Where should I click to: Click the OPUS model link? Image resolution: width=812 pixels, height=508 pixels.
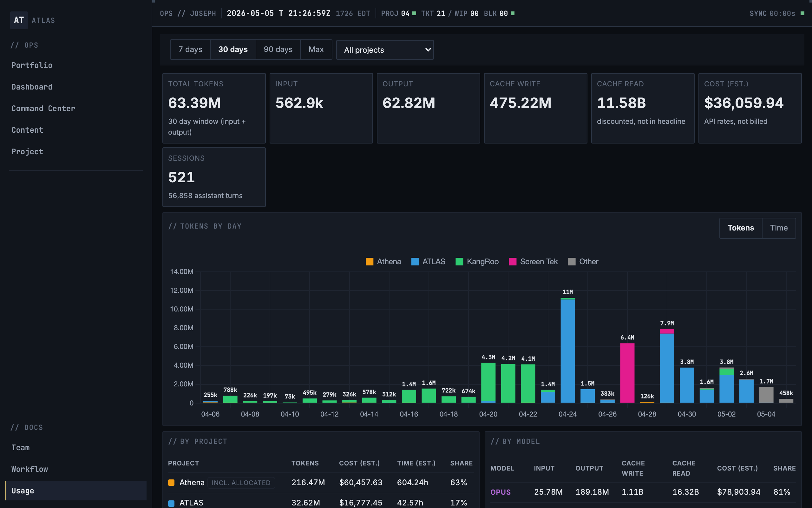point(500,492)
